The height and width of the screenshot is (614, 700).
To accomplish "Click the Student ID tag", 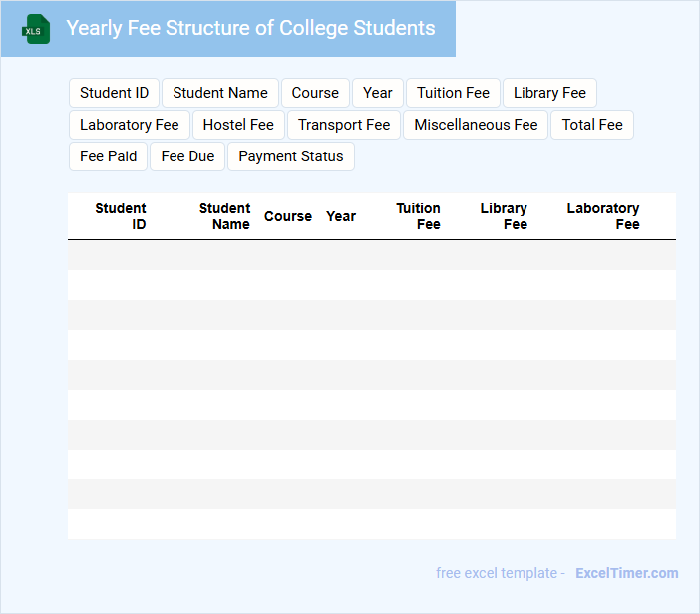I will click(x=114, y=93).
